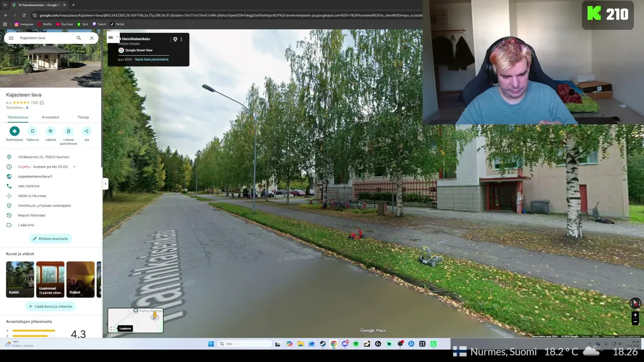The height and width of the screenshot is (362, 644).
Task: Open the tab search dropdown in Chrome
Action: (x=5, y=5)
